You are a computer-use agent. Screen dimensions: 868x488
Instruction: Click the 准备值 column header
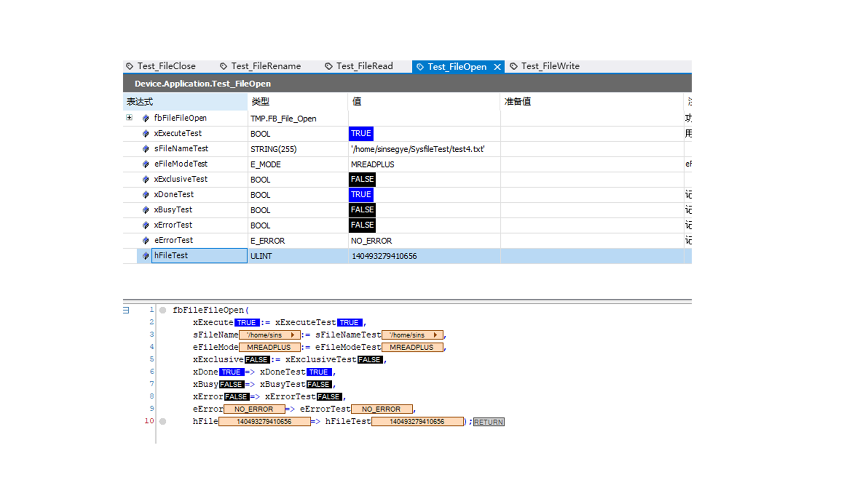click(592, 102)
